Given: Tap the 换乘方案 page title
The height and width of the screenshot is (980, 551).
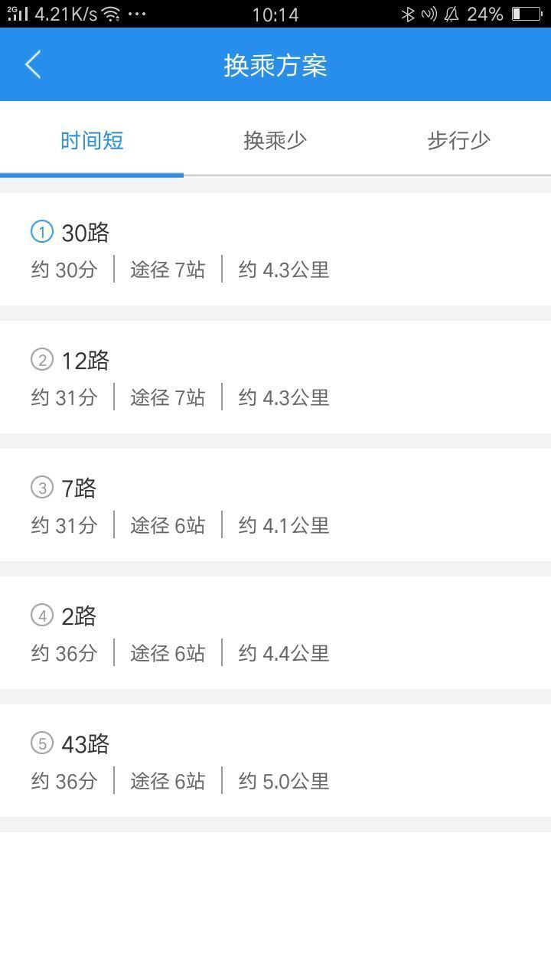Looking at the screenshot, I should click(275, 65).
